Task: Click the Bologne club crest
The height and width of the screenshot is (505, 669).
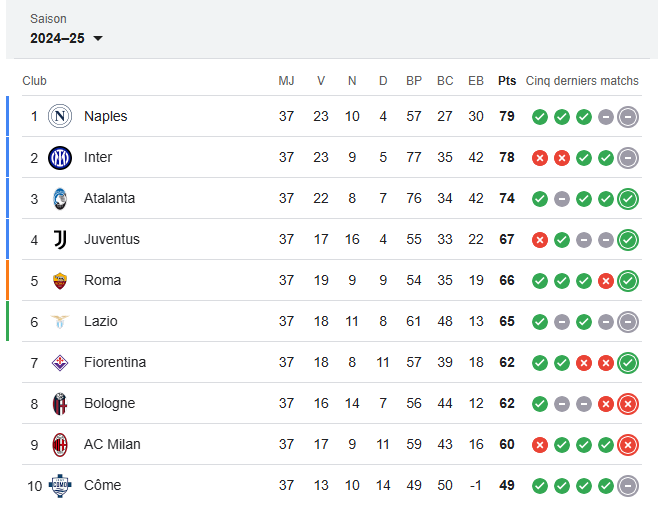Action: click(x=60, y=404)
